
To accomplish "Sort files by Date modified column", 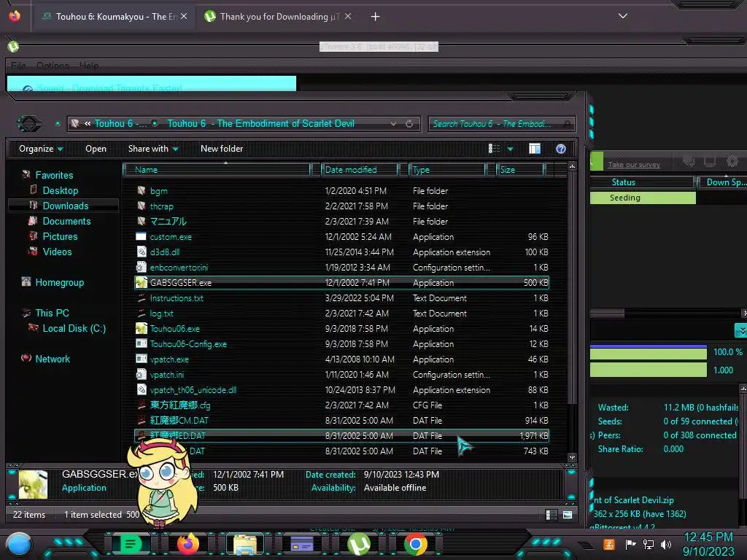I will (x=360, y=170).
